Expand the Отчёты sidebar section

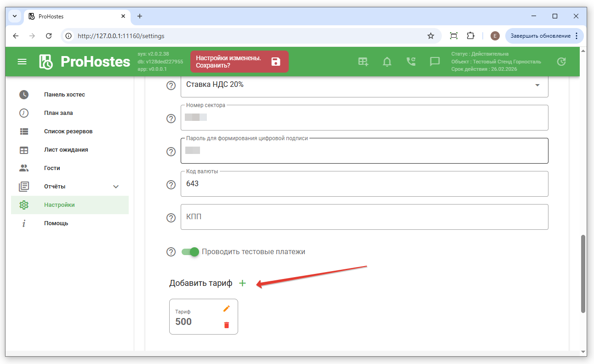(116, 187)
